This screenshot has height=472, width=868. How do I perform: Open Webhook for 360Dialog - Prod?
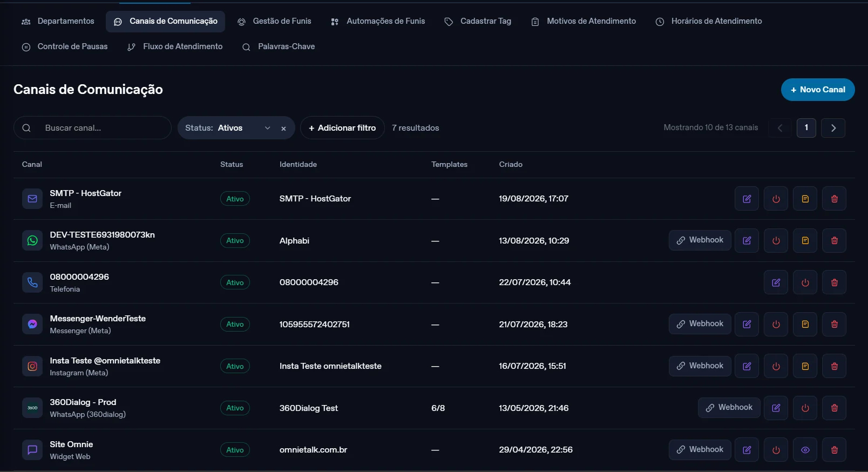pos(729,408)
